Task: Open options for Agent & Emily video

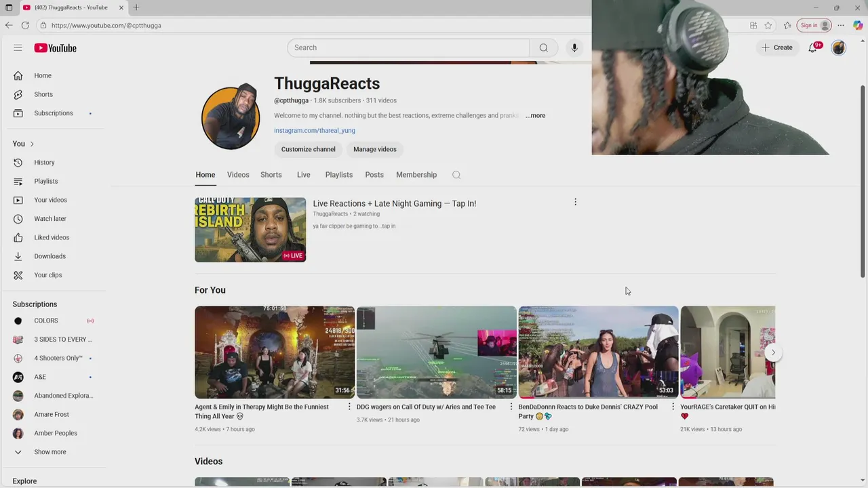Action: coord(349,407)
